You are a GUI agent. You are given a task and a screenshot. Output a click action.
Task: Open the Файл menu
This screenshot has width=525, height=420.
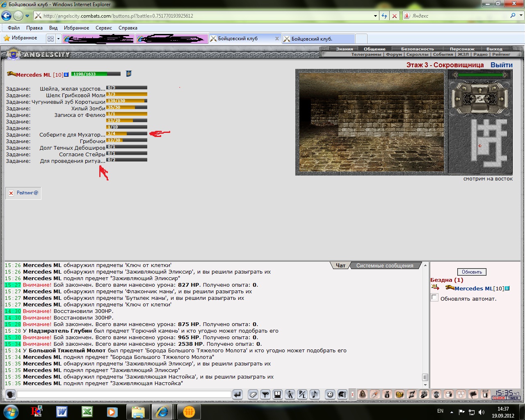(x=14, y=28)
